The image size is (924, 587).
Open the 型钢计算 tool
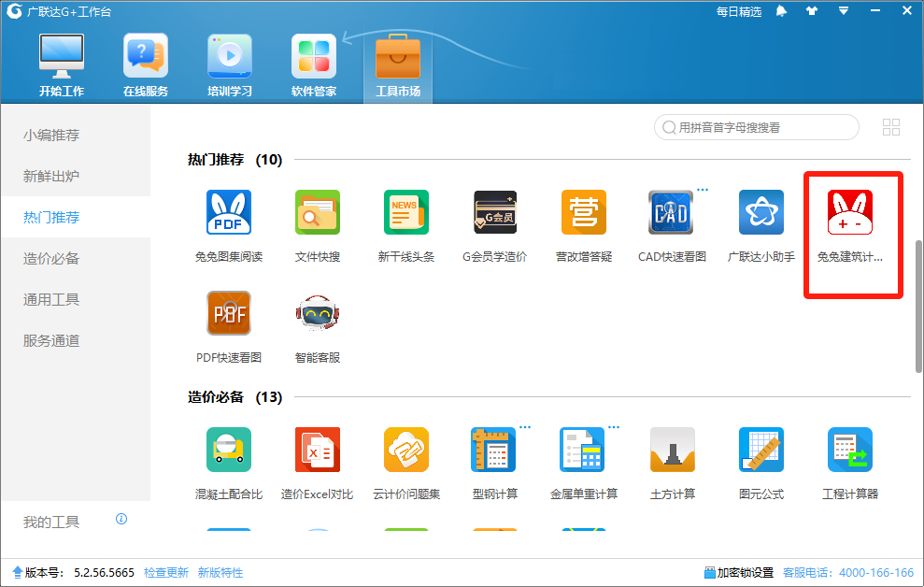click(x=494, y=450)
